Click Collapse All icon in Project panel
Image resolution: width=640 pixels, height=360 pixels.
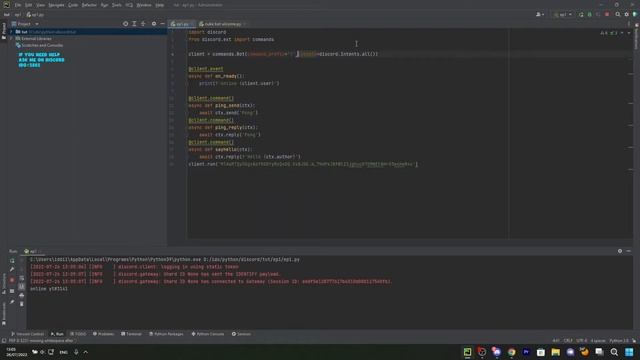click(x=143, y=24)
